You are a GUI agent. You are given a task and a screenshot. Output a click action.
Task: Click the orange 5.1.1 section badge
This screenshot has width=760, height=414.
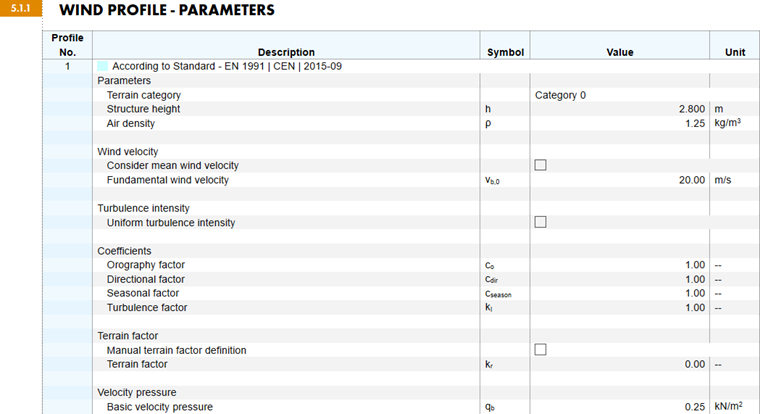click(21, 11)
